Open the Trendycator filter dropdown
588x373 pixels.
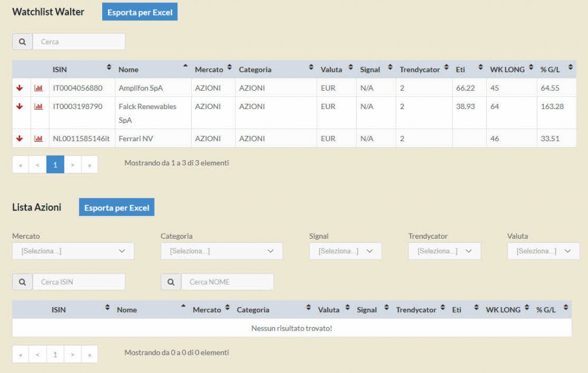(x=444, y=251)
